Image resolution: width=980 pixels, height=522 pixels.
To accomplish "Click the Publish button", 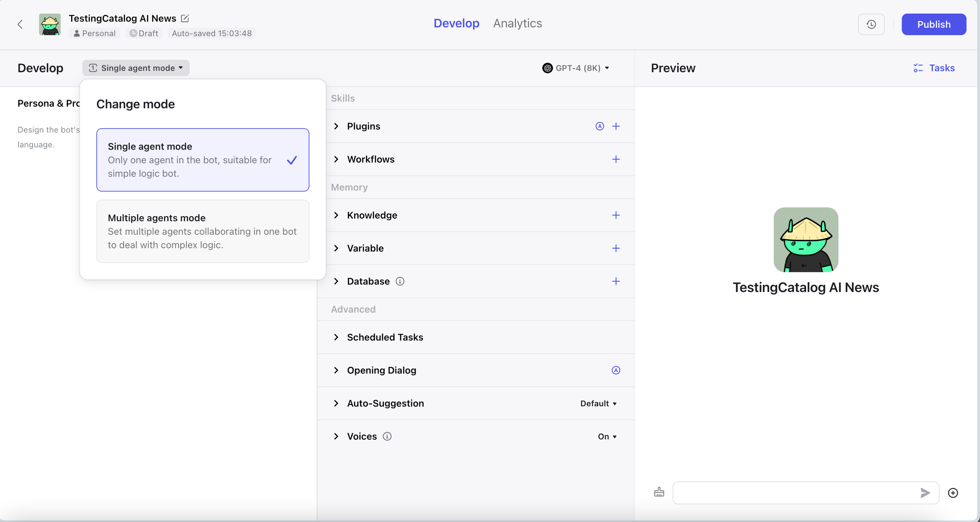I will (934, 24).
